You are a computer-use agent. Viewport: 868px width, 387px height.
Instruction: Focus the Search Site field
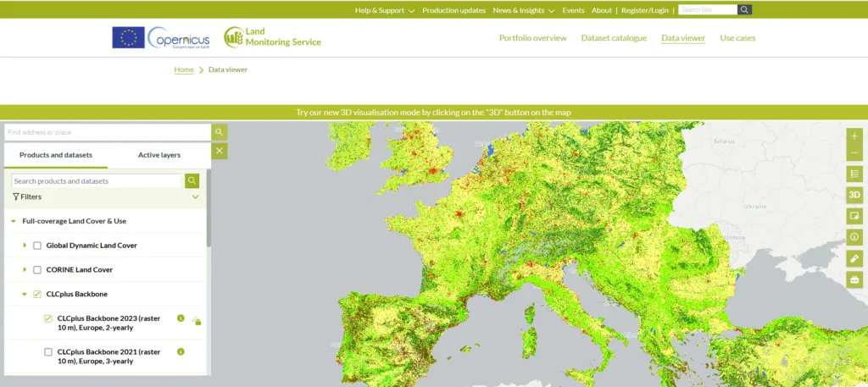pos(708,10)
